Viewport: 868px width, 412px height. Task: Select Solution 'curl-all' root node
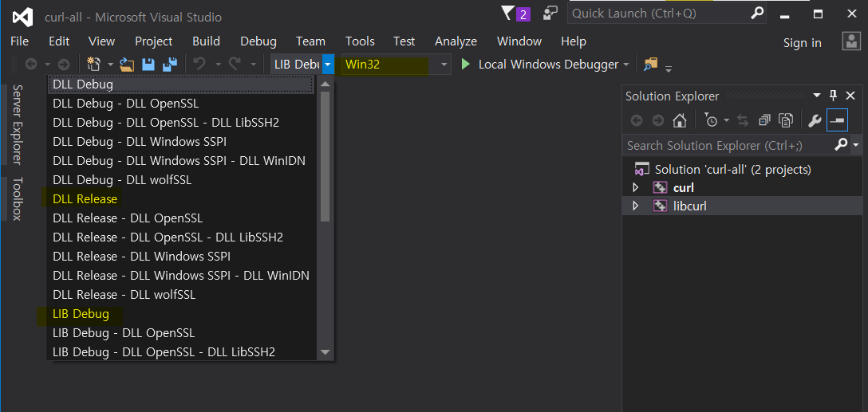[732, 169]
